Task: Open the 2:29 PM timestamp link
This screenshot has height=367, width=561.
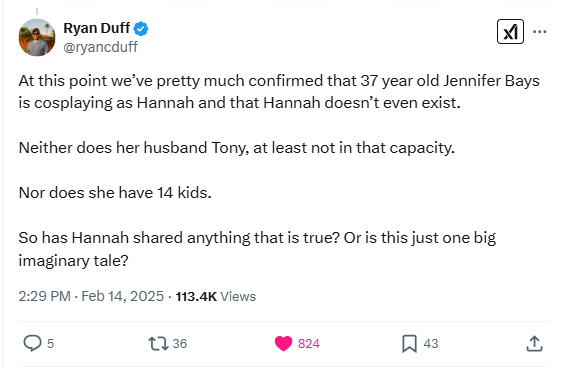Action: click(44, 297)
